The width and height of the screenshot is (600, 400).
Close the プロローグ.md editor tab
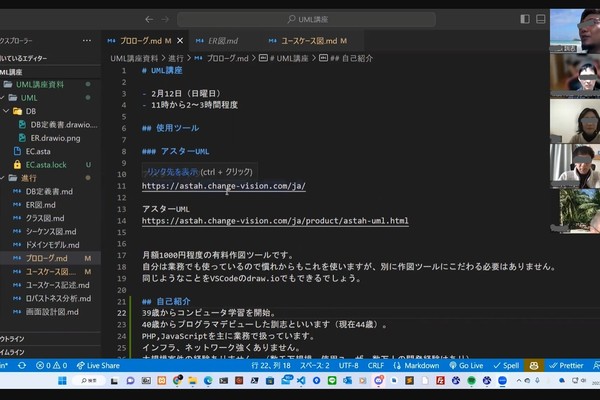(180, 41)
